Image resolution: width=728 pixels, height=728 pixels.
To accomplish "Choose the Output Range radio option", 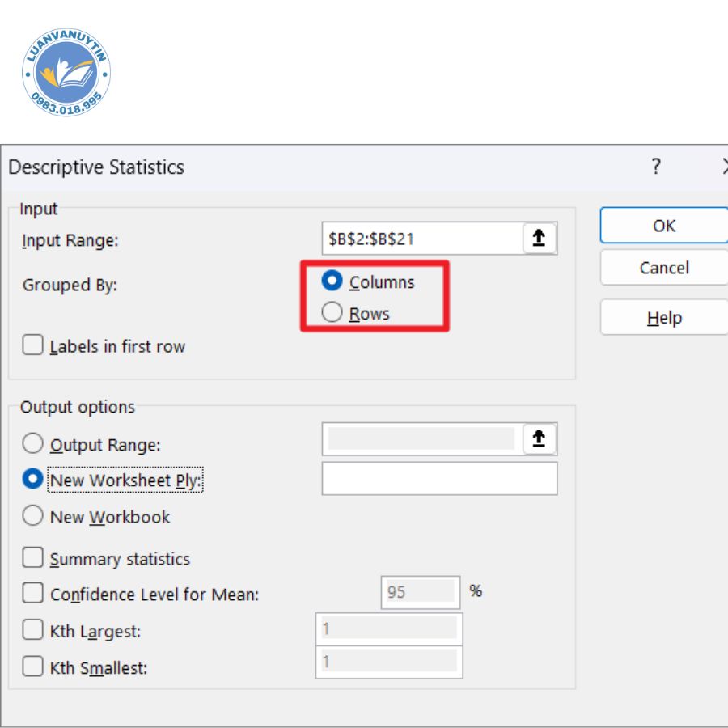I will [33, 444].
